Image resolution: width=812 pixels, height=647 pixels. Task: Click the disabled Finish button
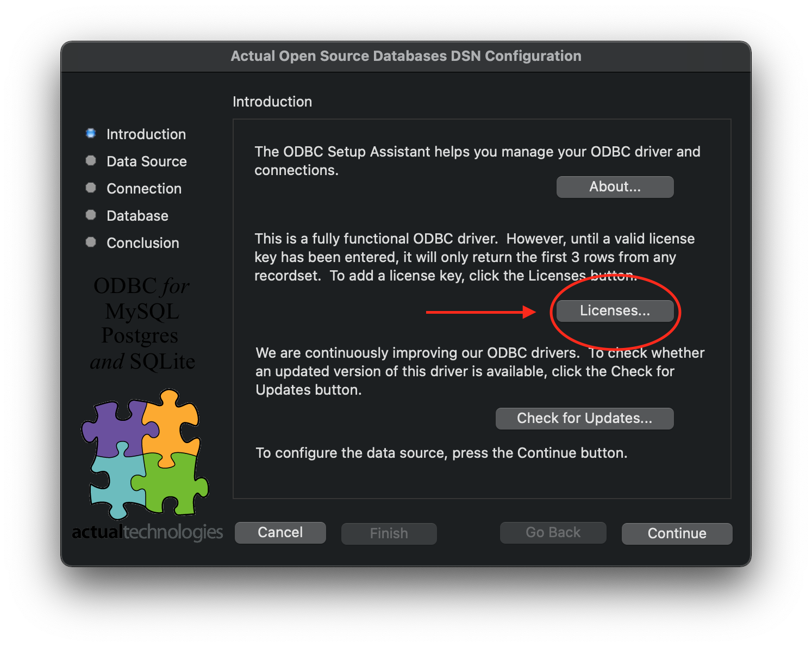coord(389,534)
